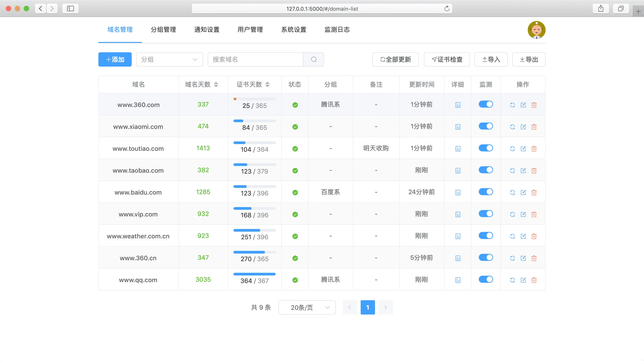The height and width of the screenshot is (361, 644).
Task: Navigate to next page using right arrow
Action: pos(385,307)
